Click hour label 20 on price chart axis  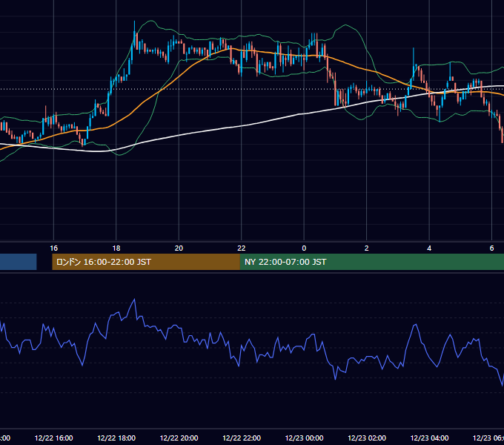pyautogui.click(x=179, y=248)
